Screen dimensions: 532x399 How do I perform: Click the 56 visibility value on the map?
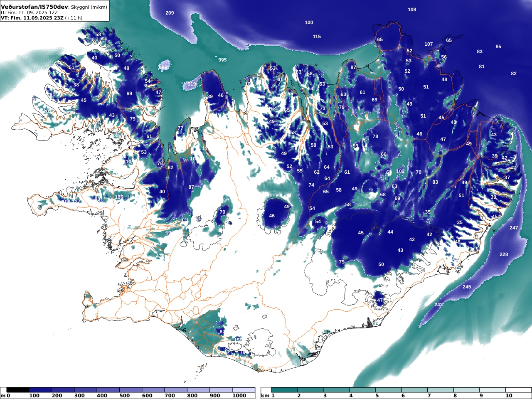pyautogui.click(x=444, y=57)
